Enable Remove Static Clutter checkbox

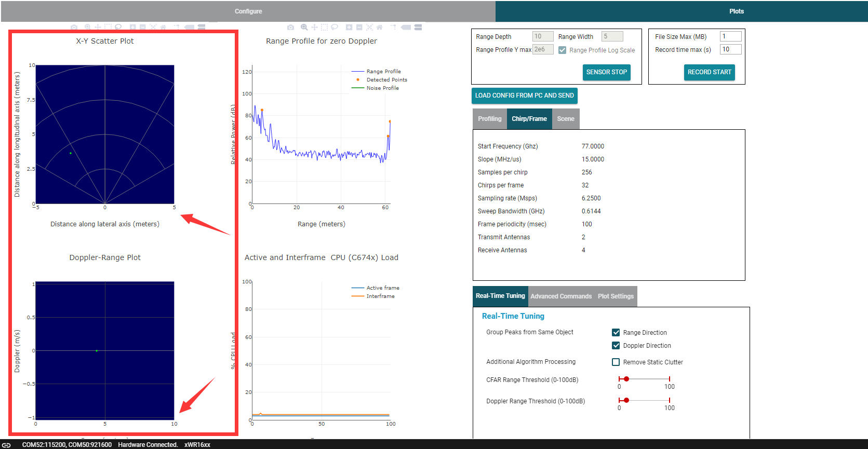coord(616,362)
